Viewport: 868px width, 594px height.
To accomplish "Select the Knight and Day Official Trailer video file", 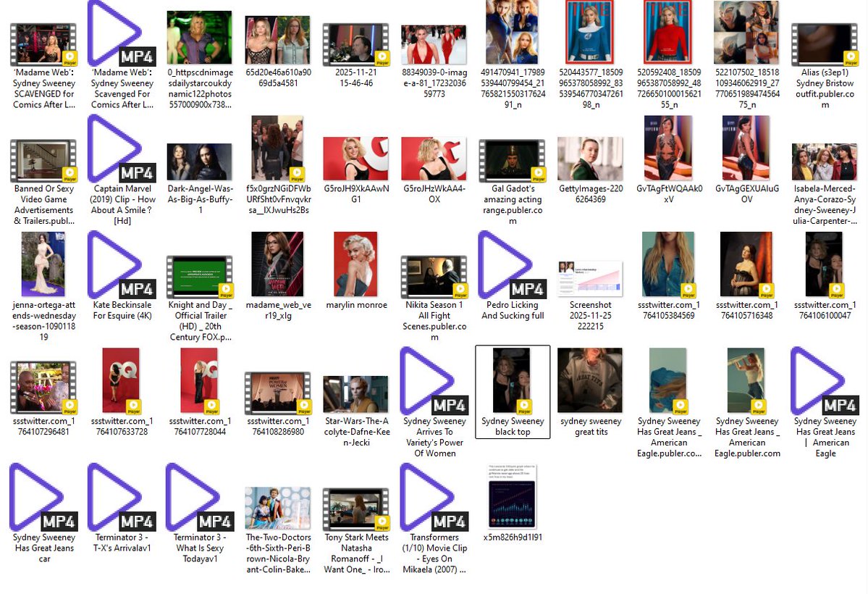I will (x=200, y=277).
